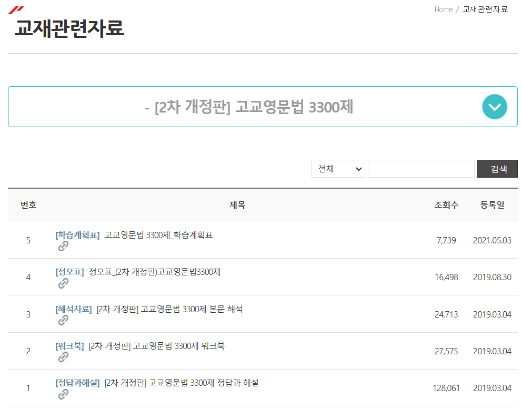
Task: Click date 2019.08.30
Action: pos(492,277)
